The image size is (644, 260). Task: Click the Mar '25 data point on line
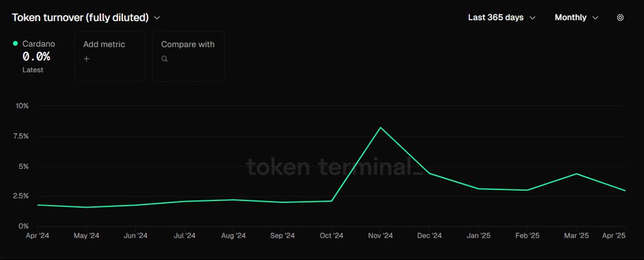point(576,174)
